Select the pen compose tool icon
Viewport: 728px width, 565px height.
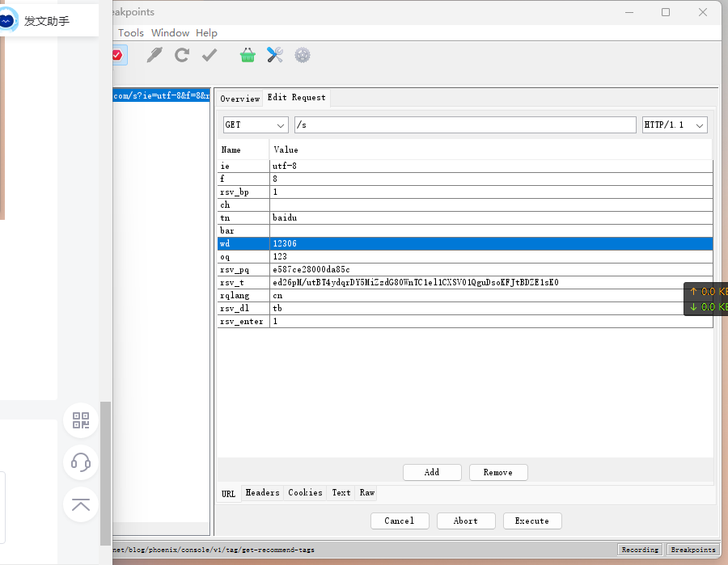tap(154, 55)
